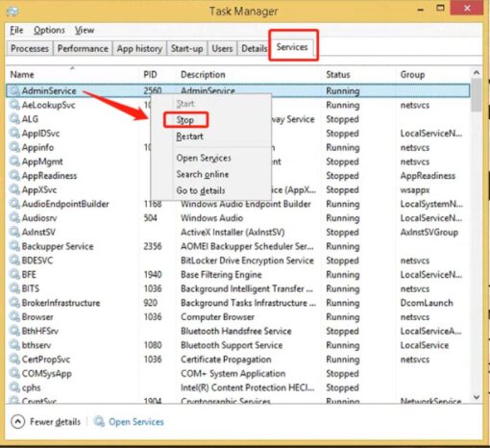
Task: Sort services by Name column header
Action: tap(22, 75)
